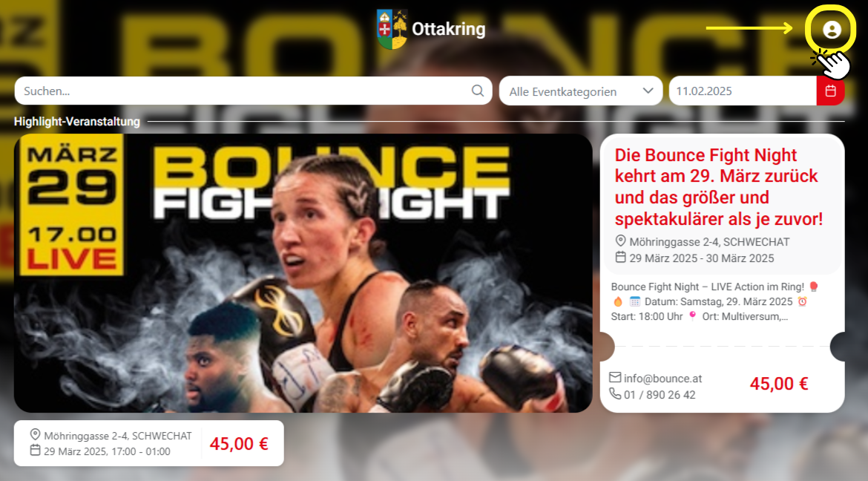Click the info@bounce.at email link

point(662,379)
